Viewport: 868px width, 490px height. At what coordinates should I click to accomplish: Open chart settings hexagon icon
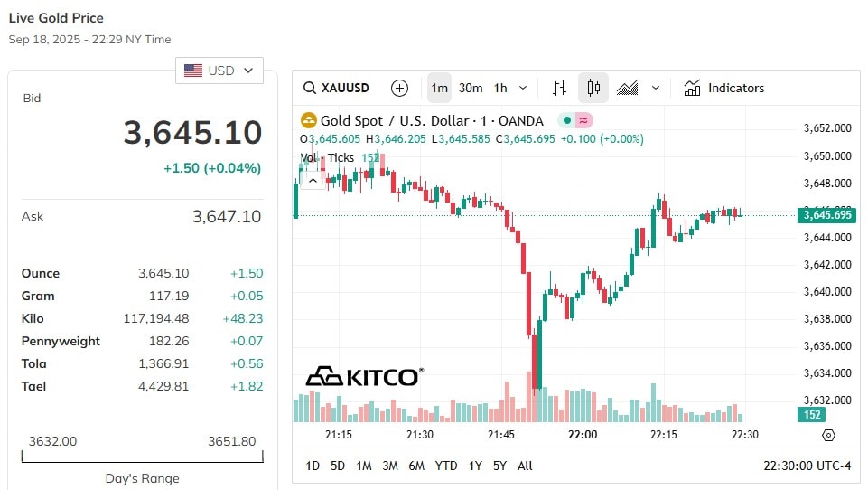pyautogui.click(x=828, y=435)
